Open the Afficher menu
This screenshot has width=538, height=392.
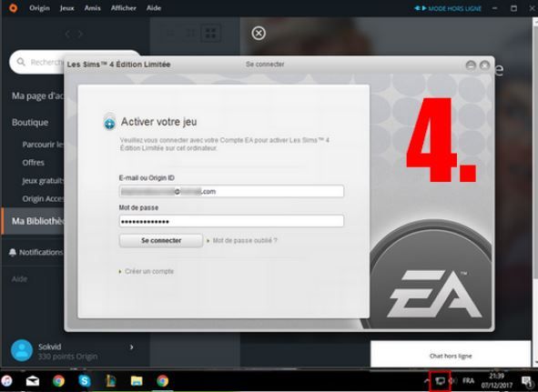click(x=124, y=8)
